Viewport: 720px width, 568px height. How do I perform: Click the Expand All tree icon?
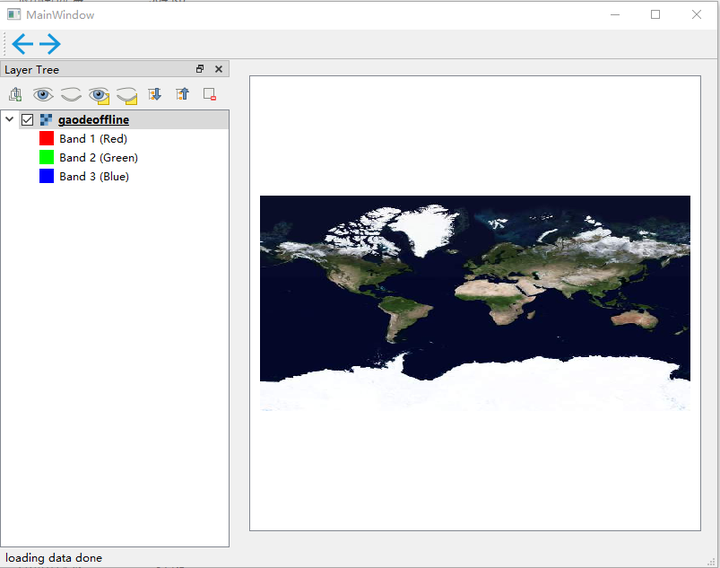[155, 95]
